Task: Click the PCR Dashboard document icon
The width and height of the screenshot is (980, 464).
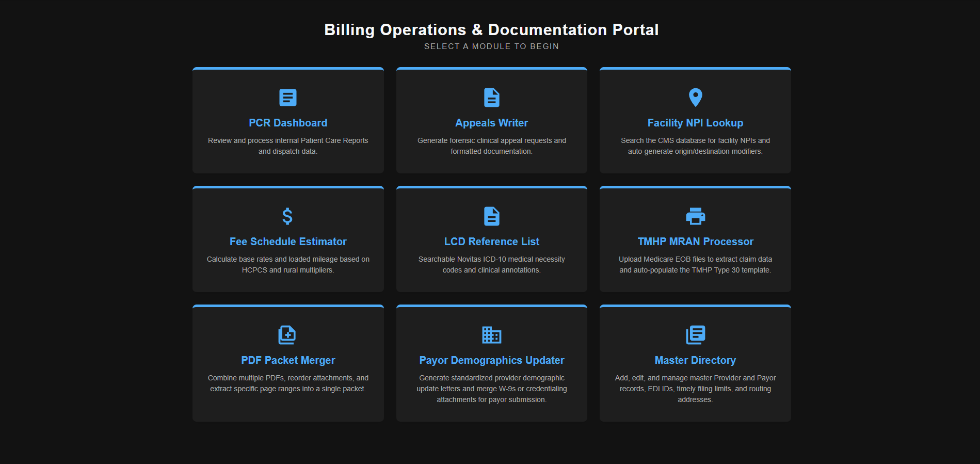Action: 288,98
